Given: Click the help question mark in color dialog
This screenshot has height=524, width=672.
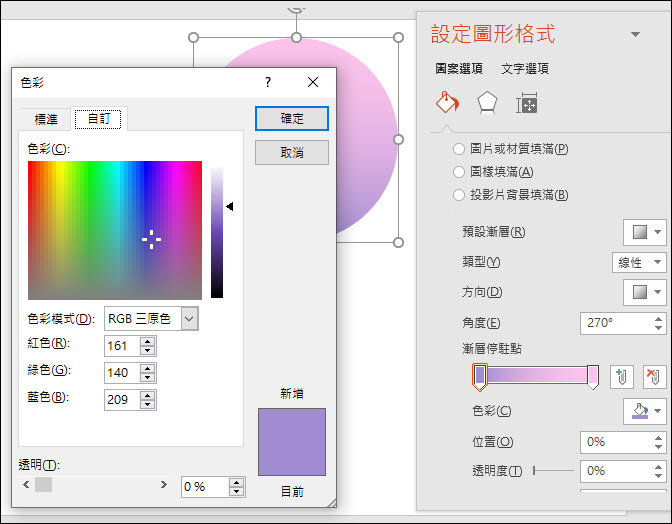Looking at the screenshot, I should point(268,82).
